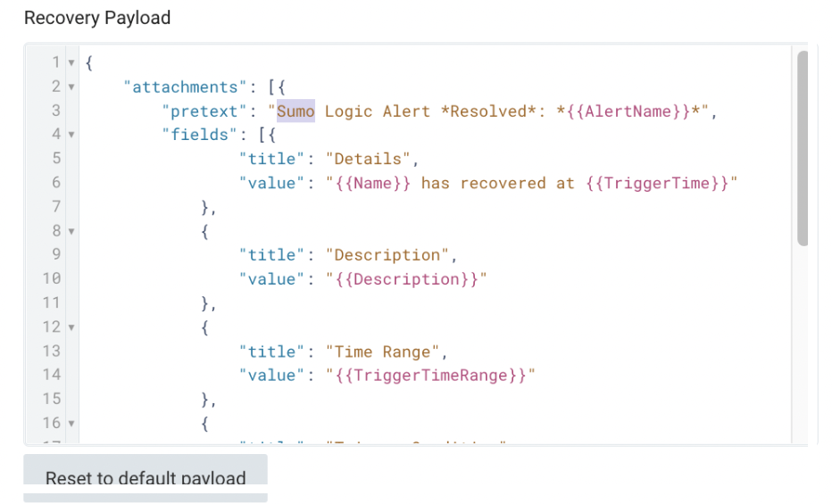Collapse the Description object on line 8
The image size is (832, 504).
[71, 232]
